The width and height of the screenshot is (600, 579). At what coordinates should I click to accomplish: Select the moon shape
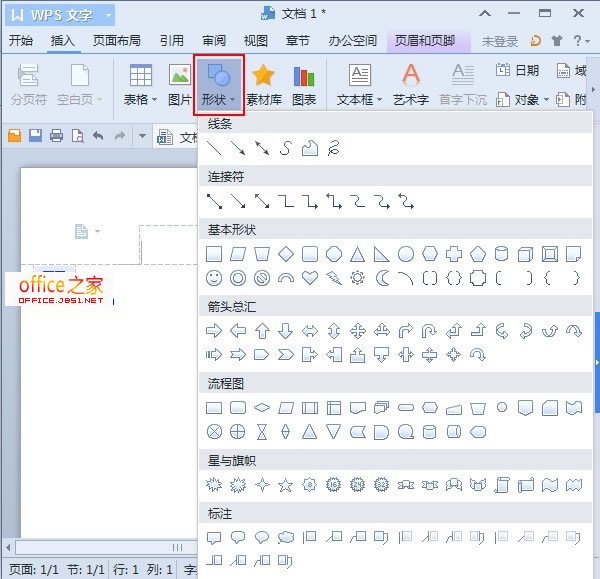382,278
